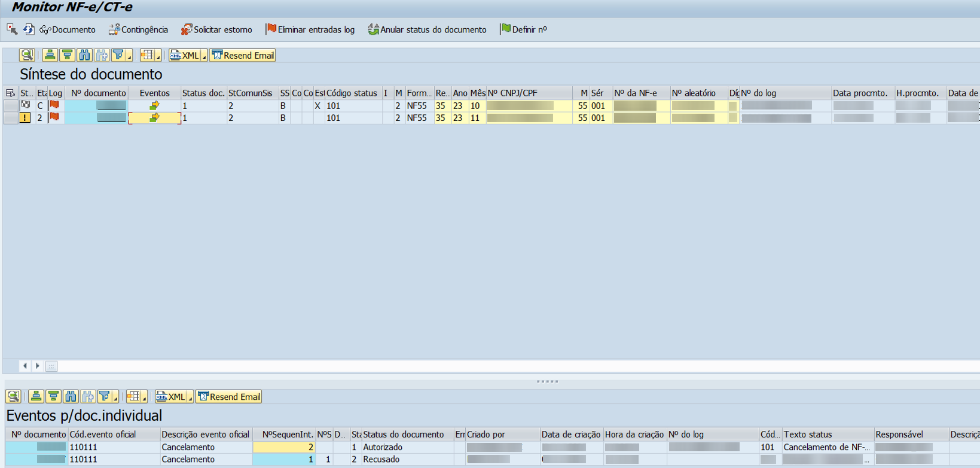Click Resend Email in Síntese toolbar
980x468 pixels.
(x=243, y=55)
